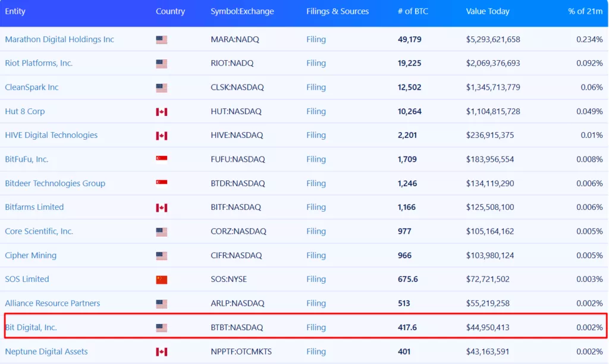This screenshot has height=364, width=609.
Task: Open Alliance Resource Partners link
Action: tap(52, 303)
